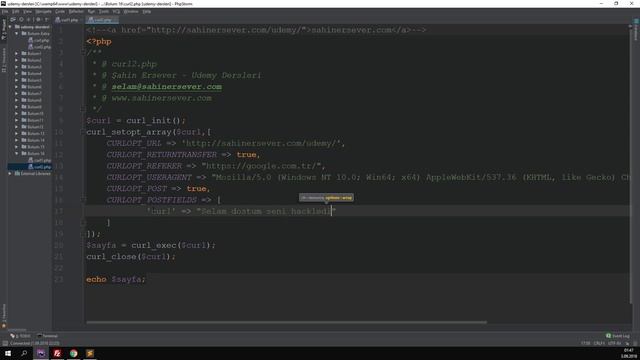The height and width of the screenshot is (360, 640).
Task: Open the Edit menu
Action: pos(16,11)
